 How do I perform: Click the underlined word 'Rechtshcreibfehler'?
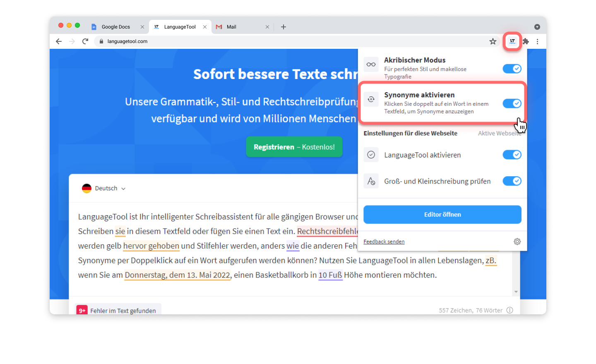click(327, 231)
